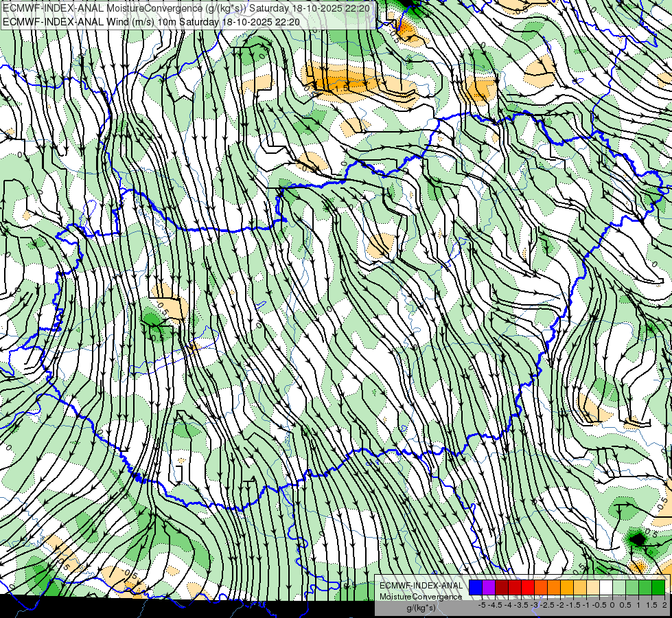Click the -2 legend scale value
672x618 pixels.
(x=561, y=605)
